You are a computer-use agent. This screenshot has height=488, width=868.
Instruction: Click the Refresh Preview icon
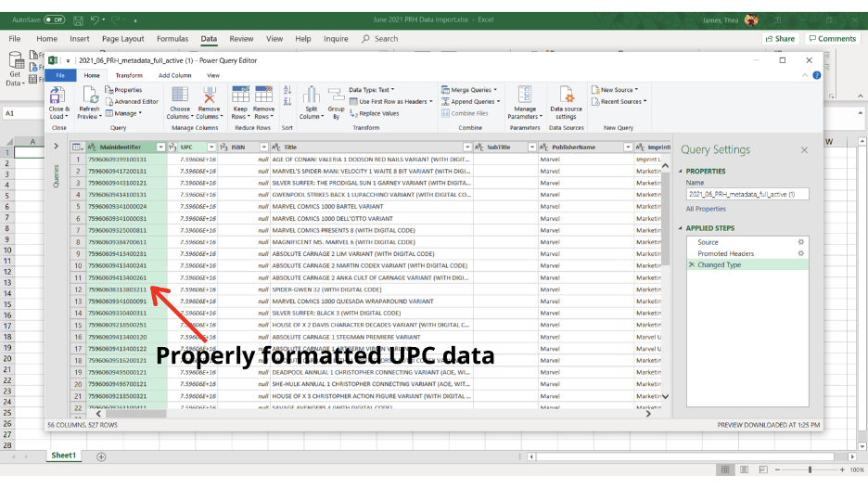pos(90,96)
